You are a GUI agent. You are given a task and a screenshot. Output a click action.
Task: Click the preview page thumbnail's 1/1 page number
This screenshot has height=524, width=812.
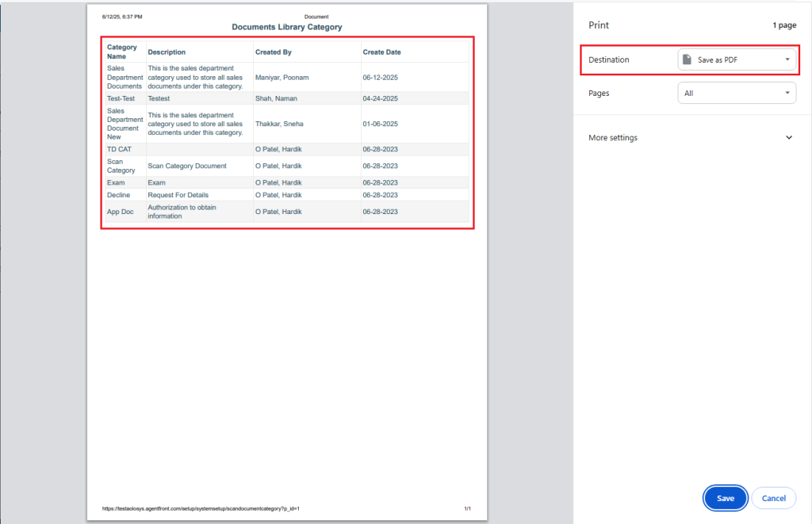(467, 508)
